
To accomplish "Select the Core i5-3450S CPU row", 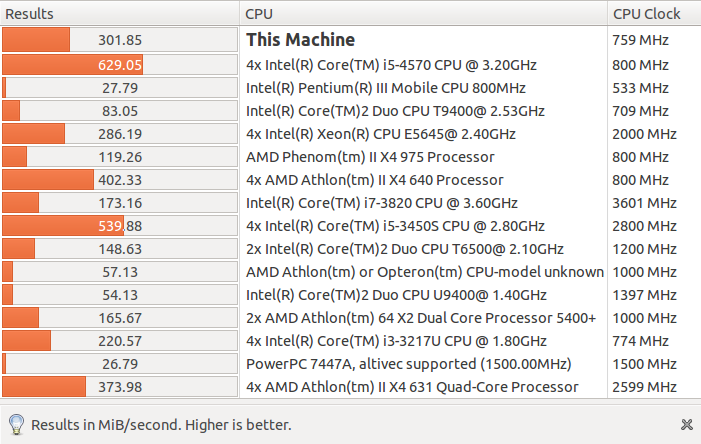I will click(350, 226).
